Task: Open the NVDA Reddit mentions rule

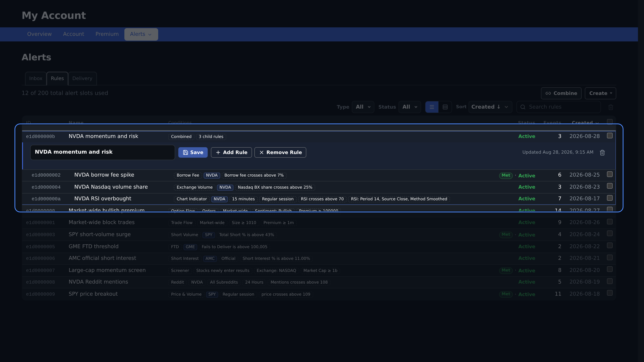Action: click(x=98, y=282)
